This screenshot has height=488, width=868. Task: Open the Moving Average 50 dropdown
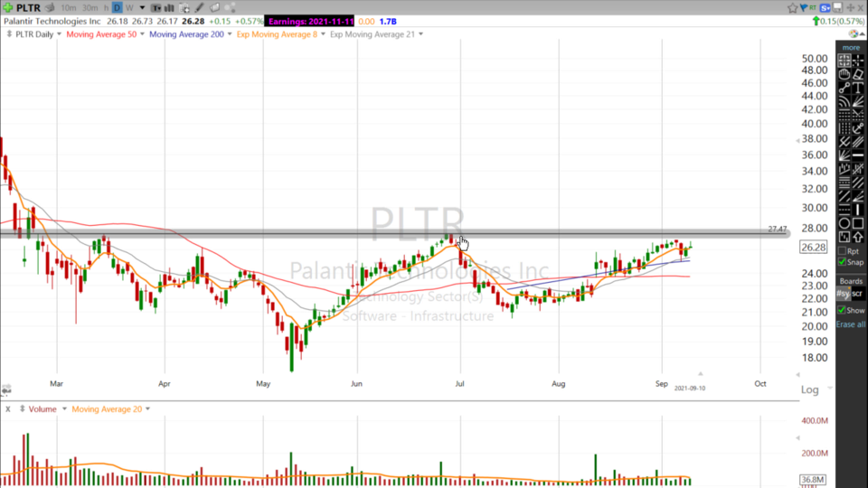pos(142,34)
